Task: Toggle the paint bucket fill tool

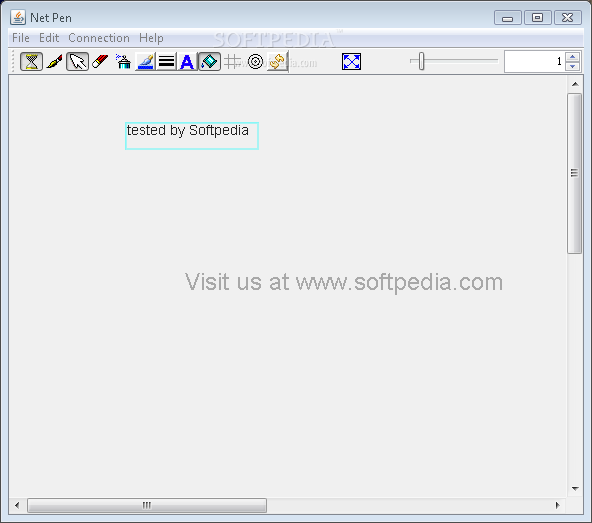Action: click(x=210, y=62)
